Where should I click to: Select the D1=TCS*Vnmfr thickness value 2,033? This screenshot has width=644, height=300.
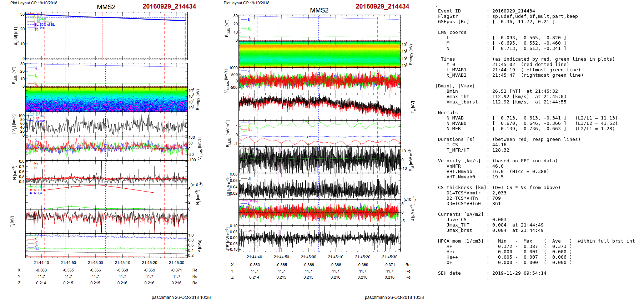tap(499, 193)
